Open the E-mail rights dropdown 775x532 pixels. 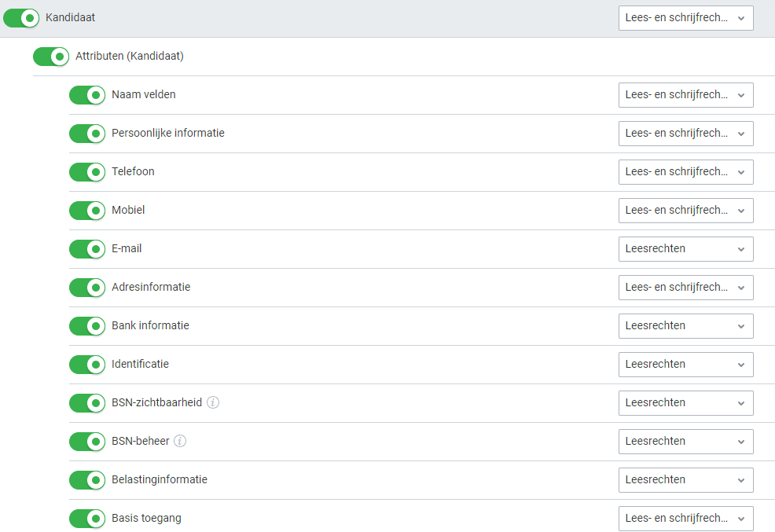(x=685, y=249)
